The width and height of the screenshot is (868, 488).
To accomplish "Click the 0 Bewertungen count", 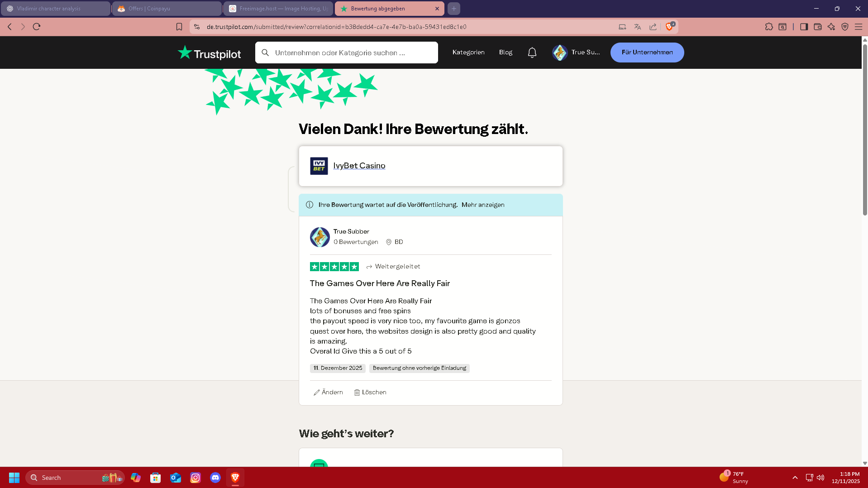I will [356, 242].
